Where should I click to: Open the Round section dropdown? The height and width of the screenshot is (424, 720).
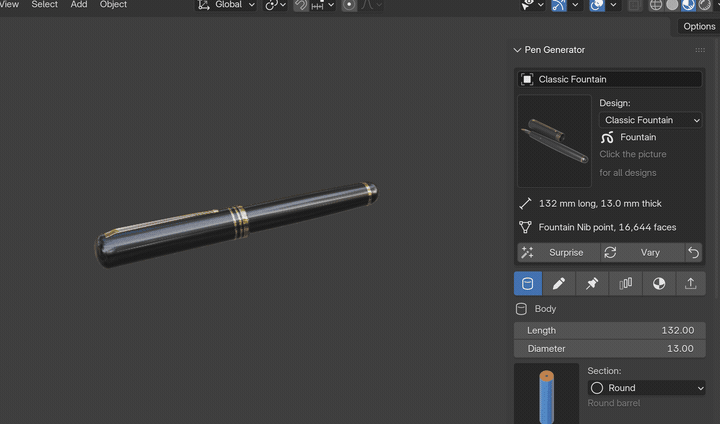tap(647, 388)
